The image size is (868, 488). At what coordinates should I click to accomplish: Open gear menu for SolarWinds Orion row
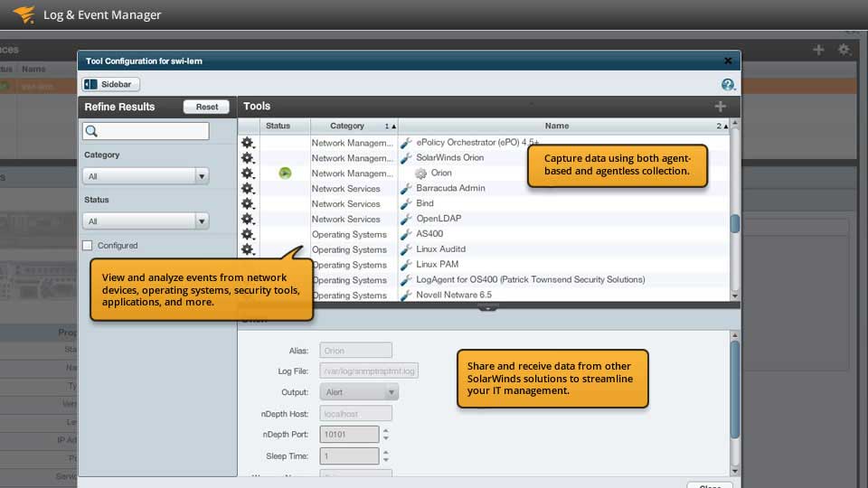(x=248, y=158)
